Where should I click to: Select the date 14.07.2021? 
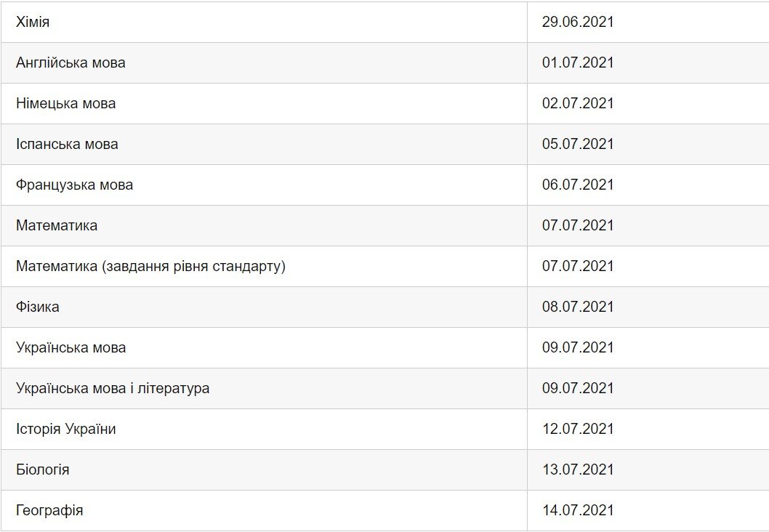pos(578,510)
